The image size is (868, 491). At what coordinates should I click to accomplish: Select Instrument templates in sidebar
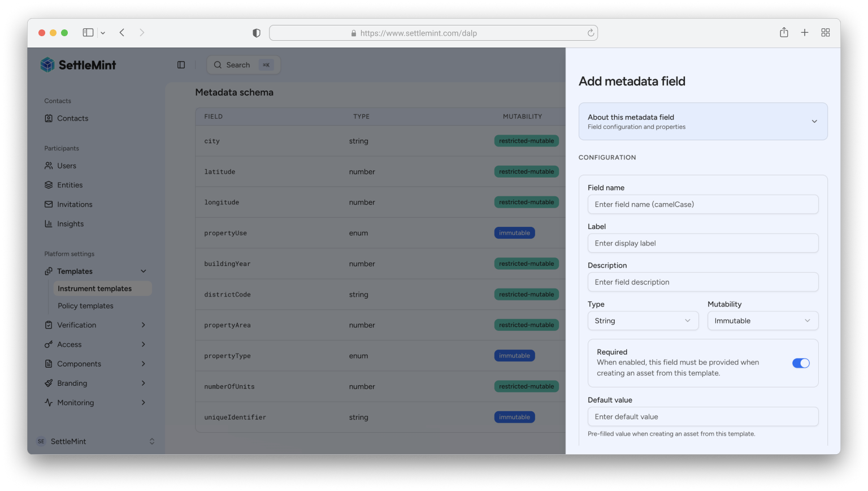(x=94, y=288)
